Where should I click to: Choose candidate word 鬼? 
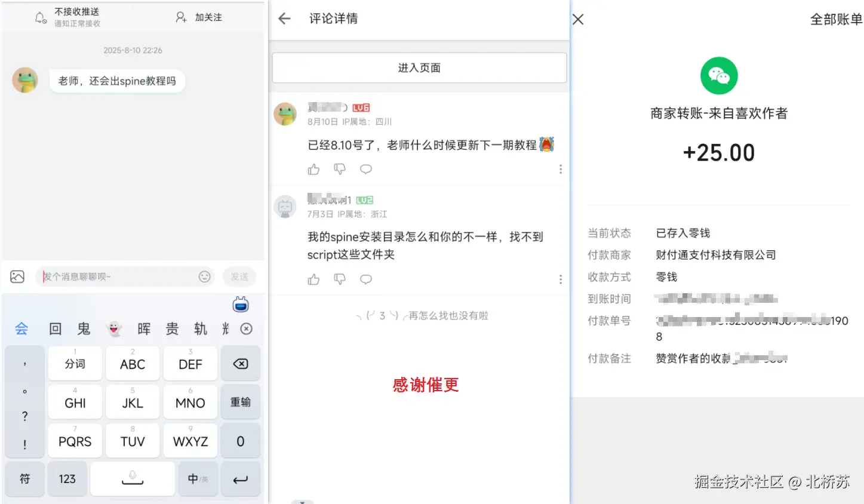[x=84, y=328]
